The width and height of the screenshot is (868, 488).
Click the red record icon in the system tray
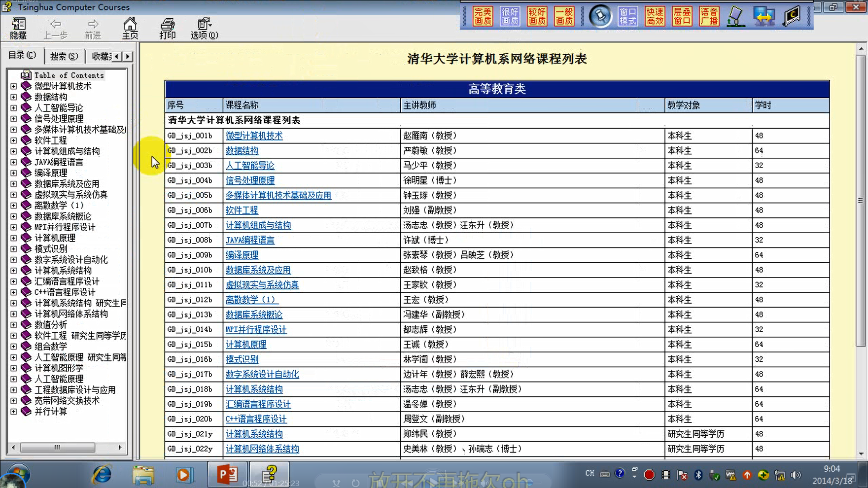[649, 475]
